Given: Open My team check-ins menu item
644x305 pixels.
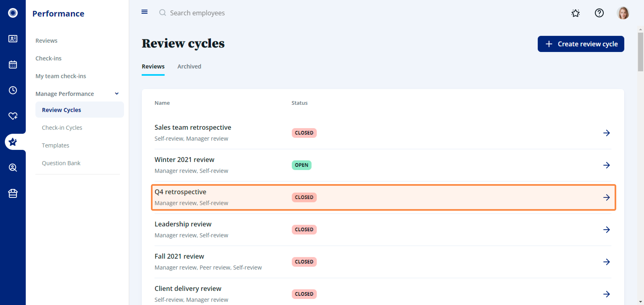Looking at the screenshot, I should click(x=61, y=76).
